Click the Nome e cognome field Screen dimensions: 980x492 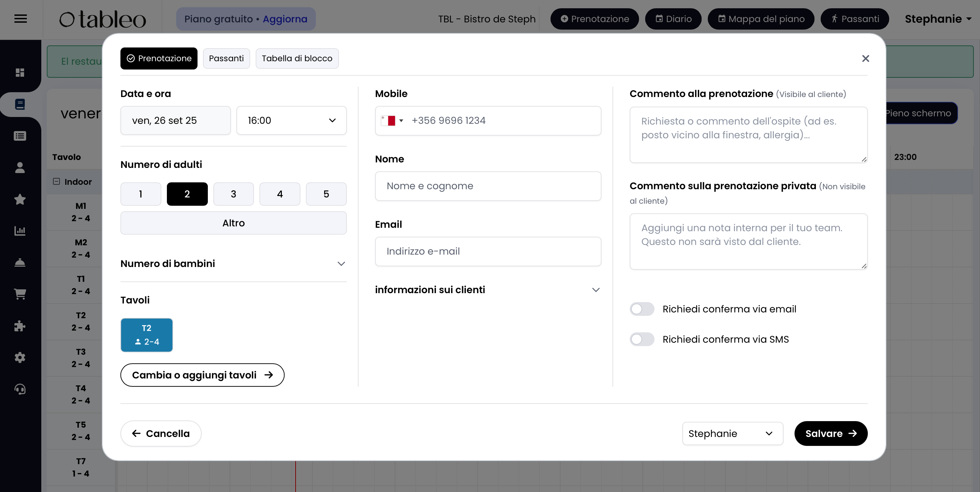tap(488, 186)
